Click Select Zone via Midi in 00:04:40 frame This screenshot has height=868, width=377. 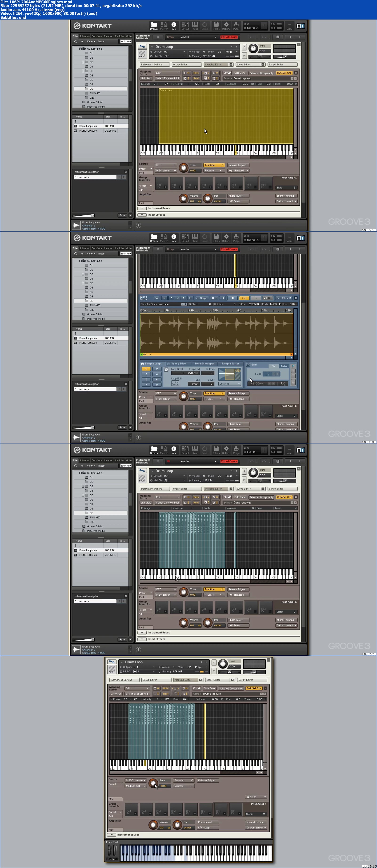point(167,502)
